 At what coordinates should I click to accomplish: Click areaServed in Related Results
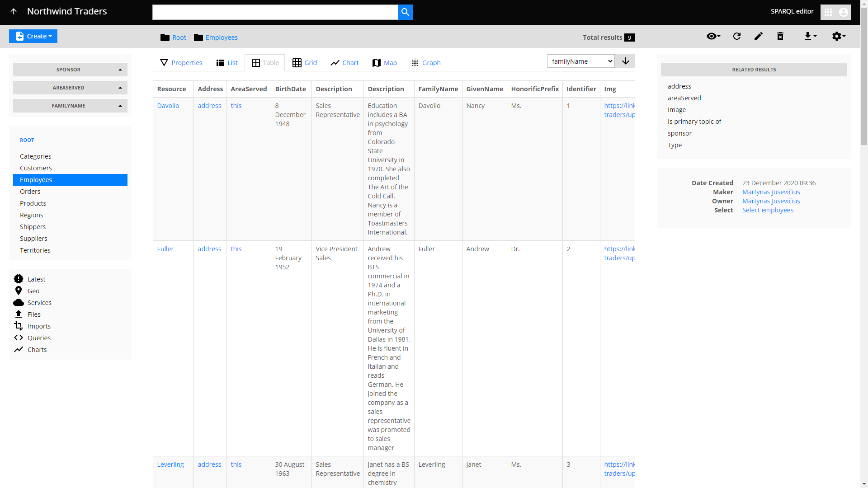pos(684,98)
